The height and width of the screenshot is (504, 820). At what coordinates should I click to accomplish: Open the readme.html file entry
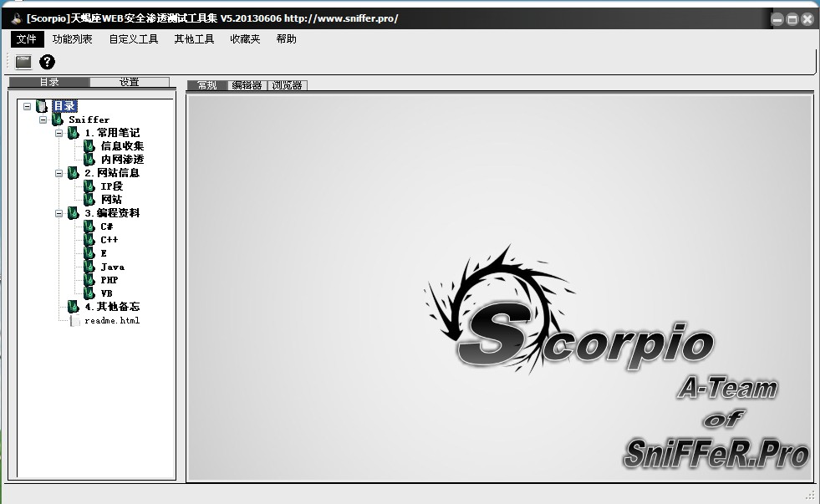[x=112, y=320]
